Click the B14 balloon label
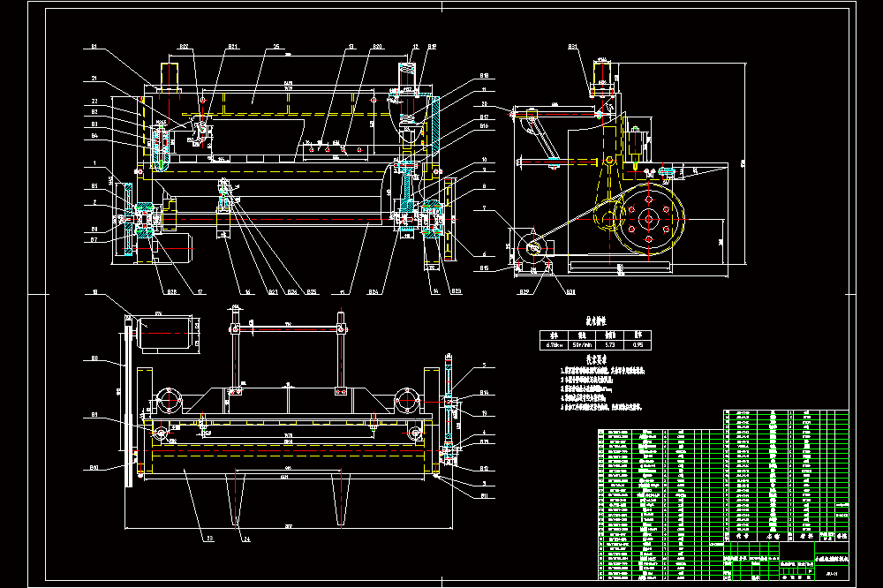This screenshot has width=883, height=588. (484, 393)
